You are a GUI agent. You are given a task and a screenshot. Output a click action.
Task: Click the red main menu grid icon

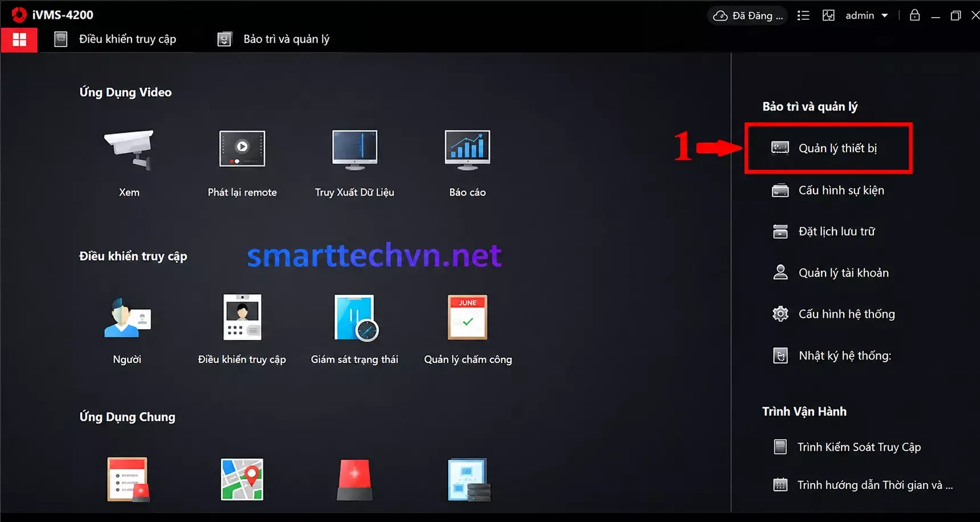[x=19, y=39]
